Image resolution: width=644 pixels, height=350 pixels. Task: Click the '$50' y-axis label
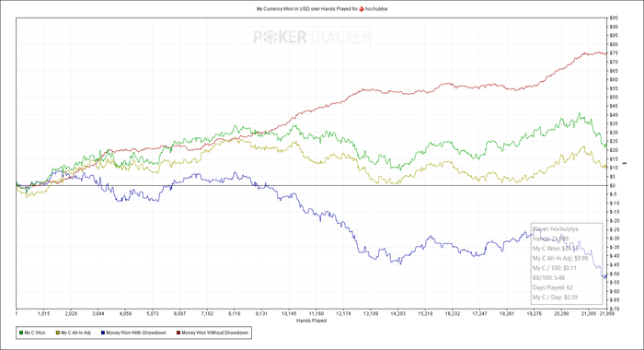point(615,98)
